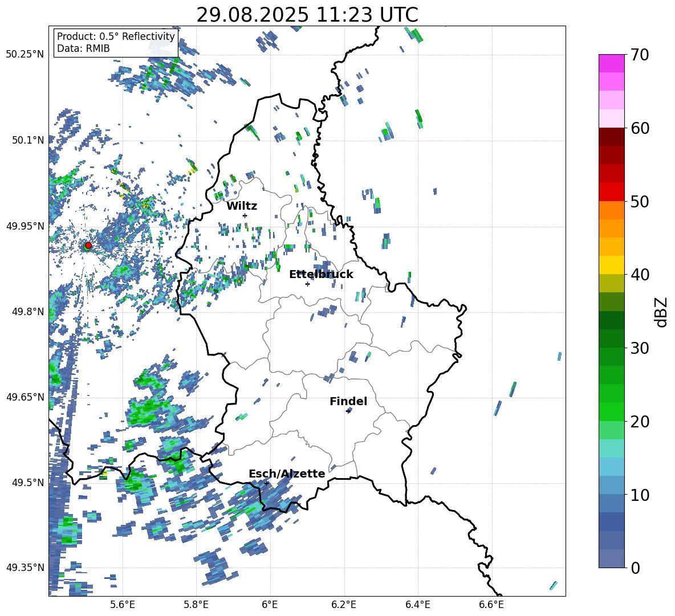Click the 50 value on the colorbar
This screenshot has width=675, height=616.
click(640, 201)
